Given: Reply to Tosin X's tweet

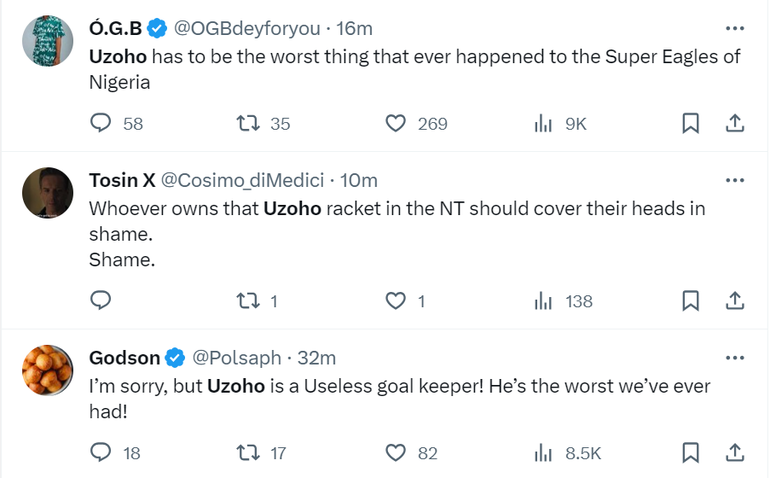Looking at the screenshot, I should point(101,300).
